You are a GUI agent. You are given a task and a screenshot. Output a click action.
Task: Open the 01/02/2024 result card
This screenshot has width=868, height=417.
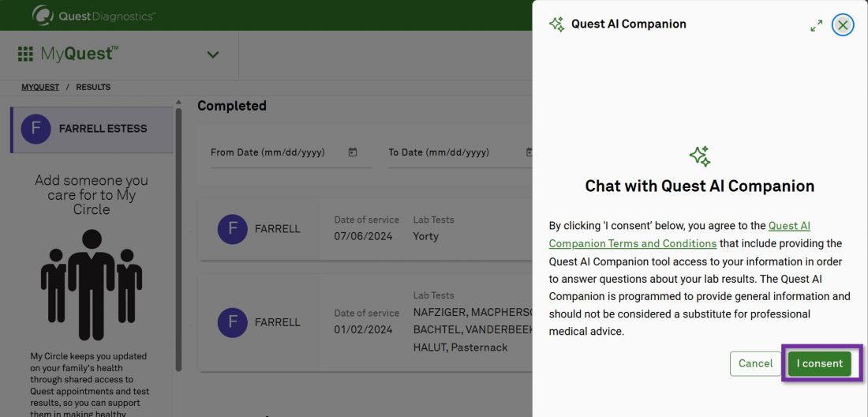[x=365, y=322]
